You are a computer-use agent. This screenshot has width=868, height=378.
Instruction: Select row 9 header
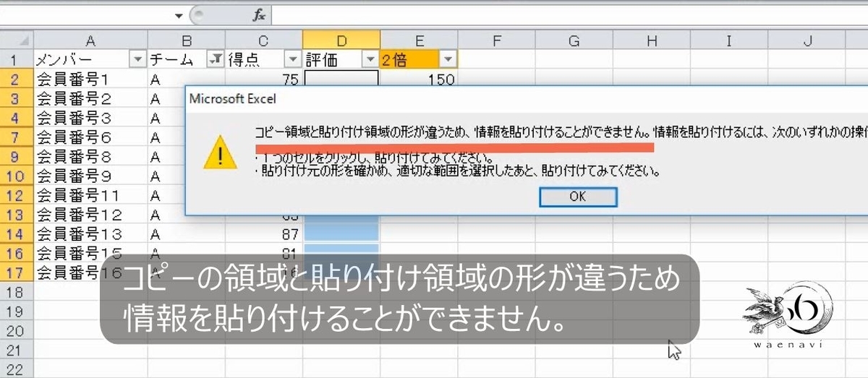[x=17, y=156]
